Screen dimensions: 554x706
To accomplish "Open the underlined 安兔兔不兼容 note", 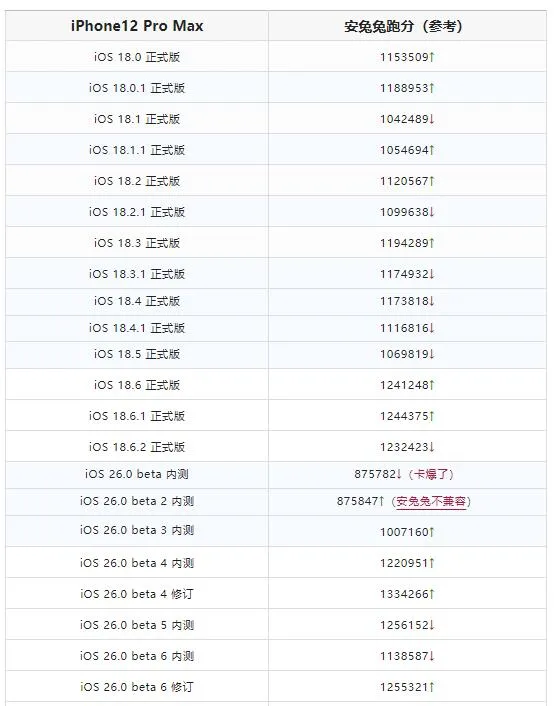I will coord(431,501).
